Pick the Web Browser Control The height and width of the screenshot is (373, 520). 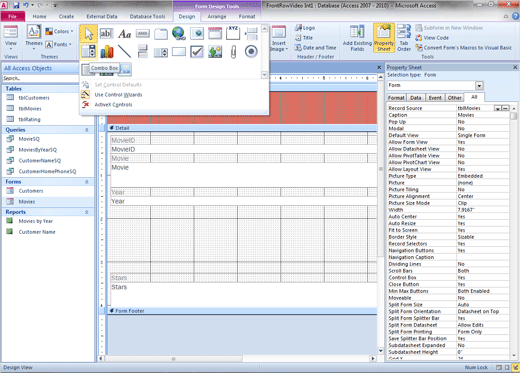(x=197, y=33)
